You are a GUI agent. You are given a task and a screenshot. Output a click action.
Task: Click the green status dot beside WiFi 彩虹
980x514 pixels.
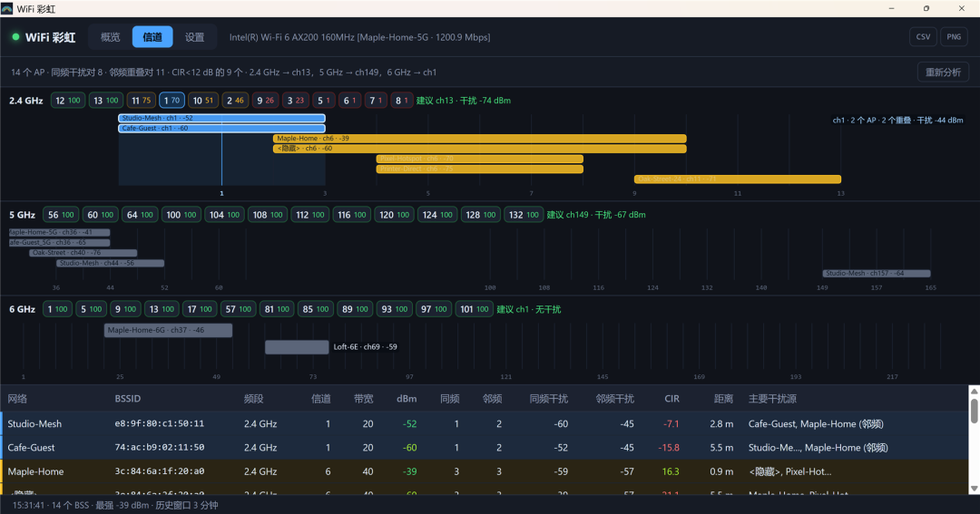pyautogui.click(x=15, y=37)
